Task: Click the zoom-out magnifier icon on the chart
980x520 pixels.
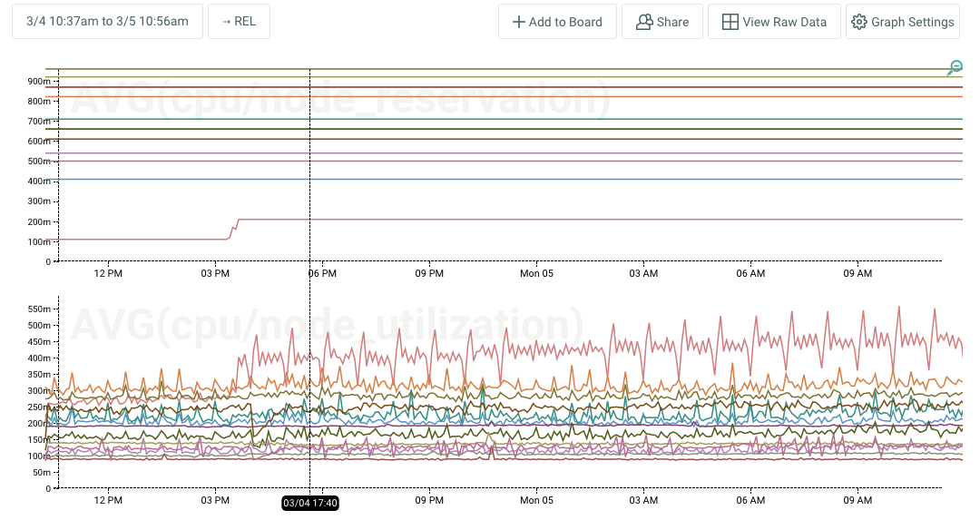Action: coord(955,68)
